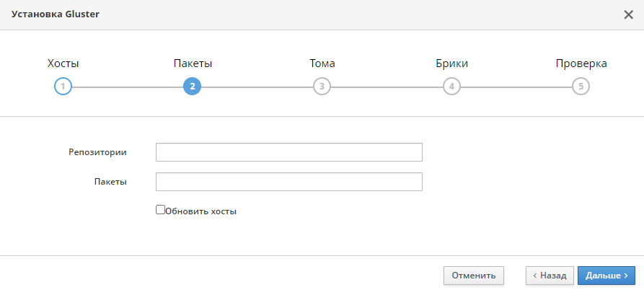
Task: Switch to the Тома step label
Action: coord(322,63)
